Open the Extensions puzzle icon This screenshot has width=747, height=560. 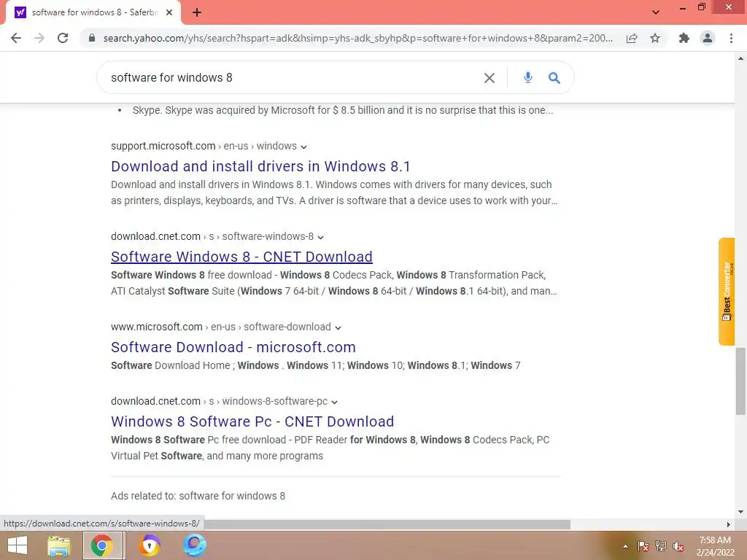pos(684,38)
